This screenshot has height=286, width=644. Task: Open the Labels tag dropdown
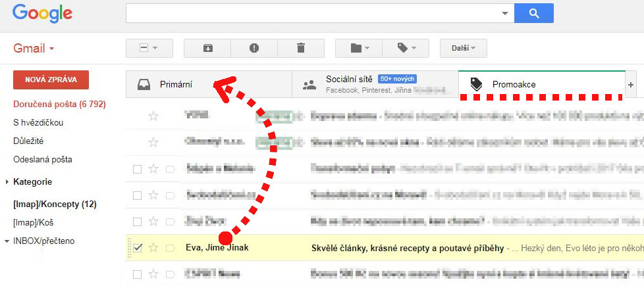tap(406, 49)
